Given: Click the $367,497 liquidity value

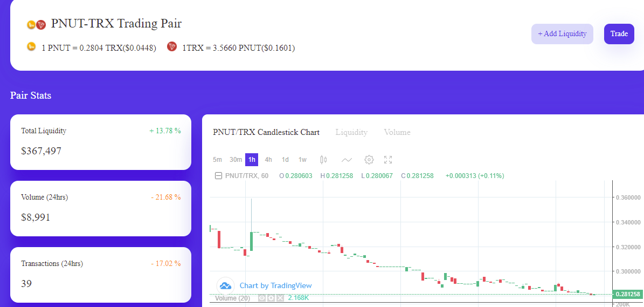Looking at the screenshot, I should pyautogui.click(x=41, y=151).
